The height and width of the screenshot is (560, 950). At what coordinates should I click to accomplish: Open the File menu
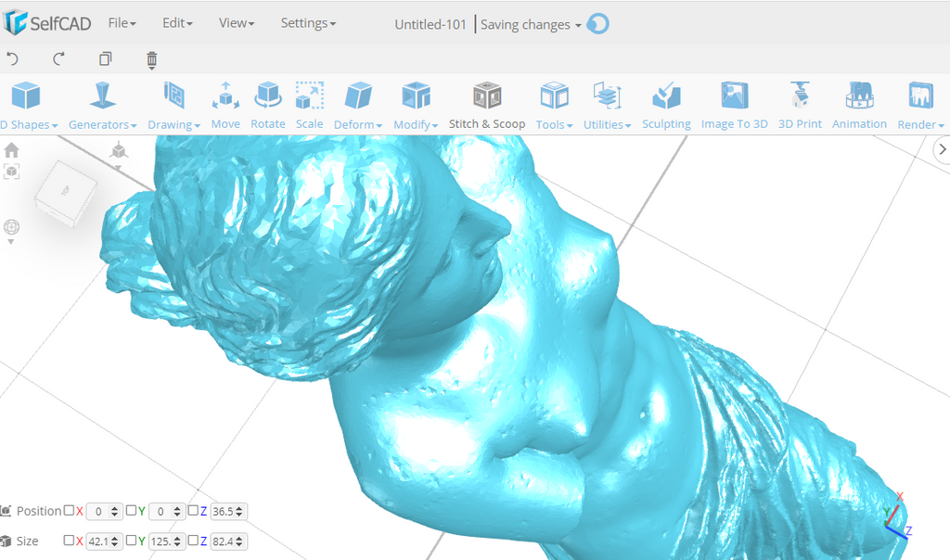122,23
